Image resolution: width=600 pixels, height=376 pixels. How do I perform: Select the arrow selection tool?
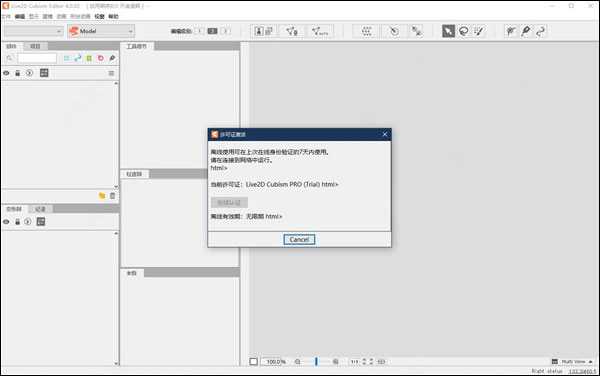[448, 31]
